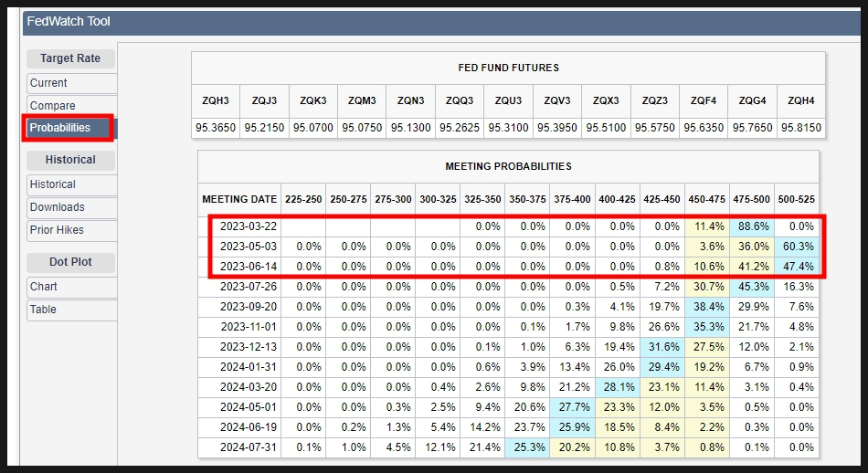Click the 88.6% probability cell
The width and height of the screenshot is (868, 473).
(x=752, y=226)
